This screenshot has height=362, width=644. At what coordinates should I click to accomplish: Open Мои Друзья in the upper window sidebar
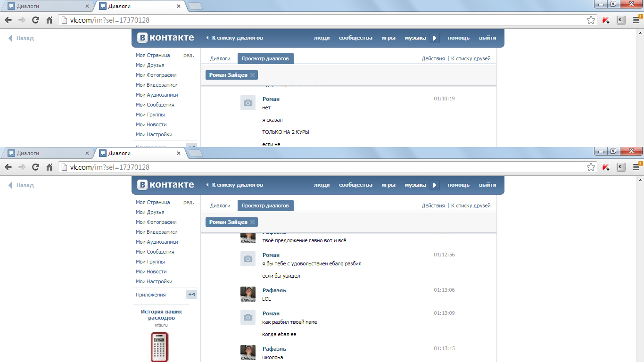coord(150,65)
